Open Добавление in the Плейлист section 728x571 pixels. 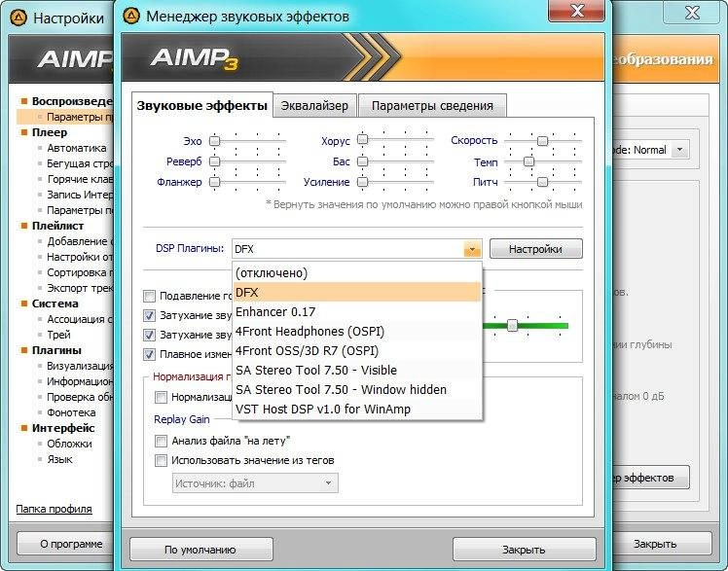[x=80, y=241]
